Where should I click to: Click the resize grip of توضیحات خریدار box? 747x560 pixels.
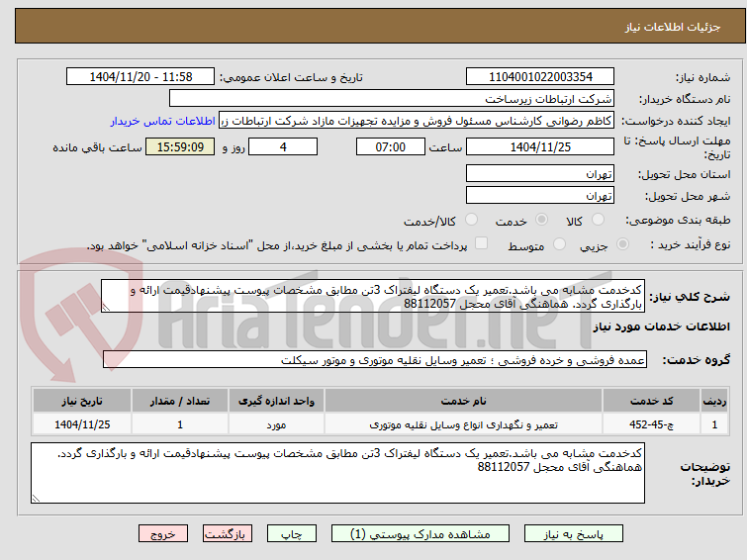tap(36, 499)
